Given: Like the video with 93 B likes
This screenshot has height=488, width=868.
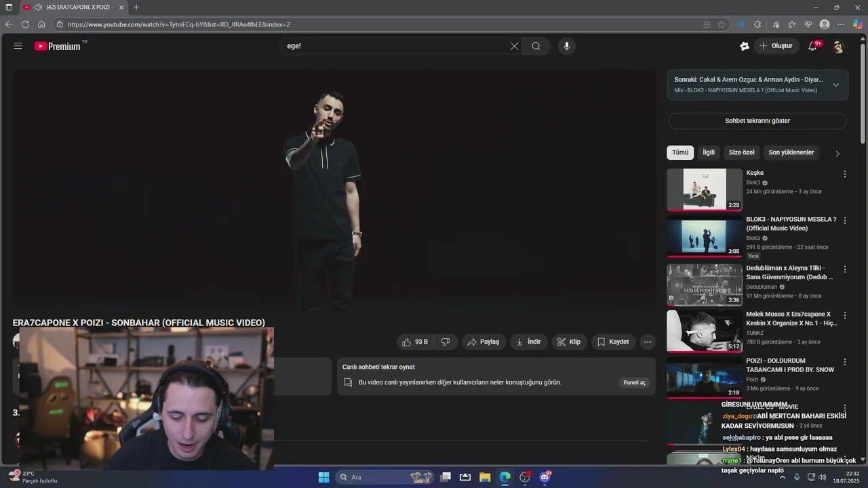Looking at the screenshot, I should click(x=415, y=342).
